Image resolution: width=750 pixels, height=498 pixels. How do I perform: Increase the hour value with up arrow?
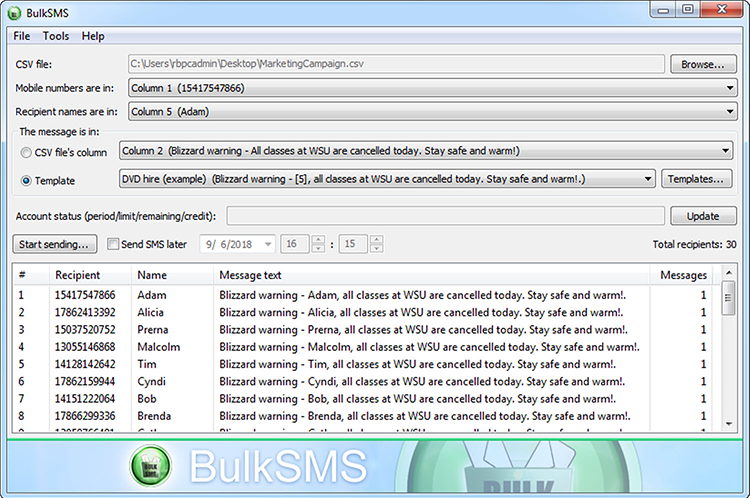318,239
